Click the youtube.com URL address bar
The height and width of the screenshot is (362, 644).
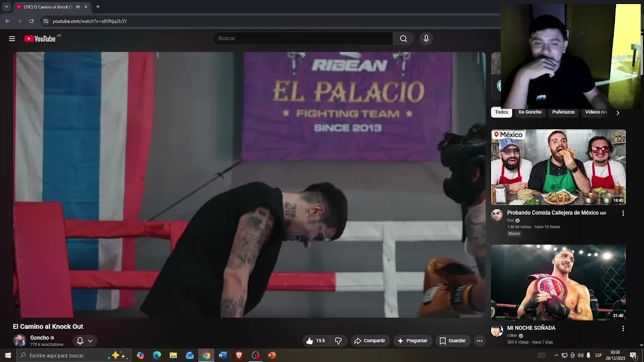[x=90, y=21]
